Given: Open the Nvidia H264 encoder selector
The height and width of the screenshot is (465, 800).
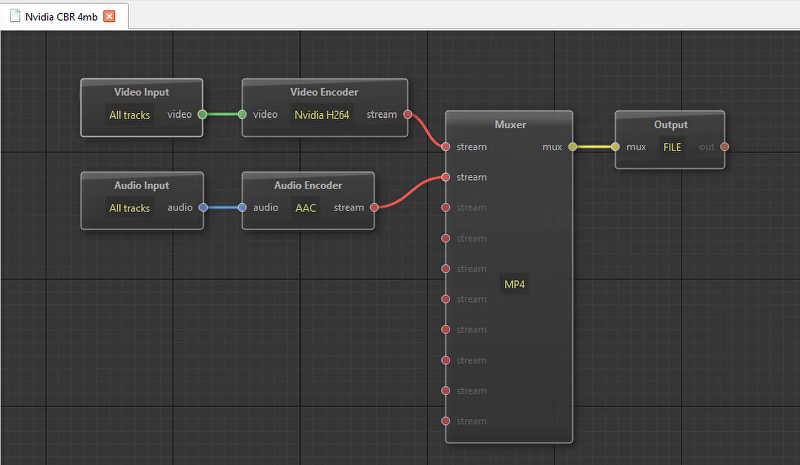Looking at the screenshot, I should pos(322,115).
